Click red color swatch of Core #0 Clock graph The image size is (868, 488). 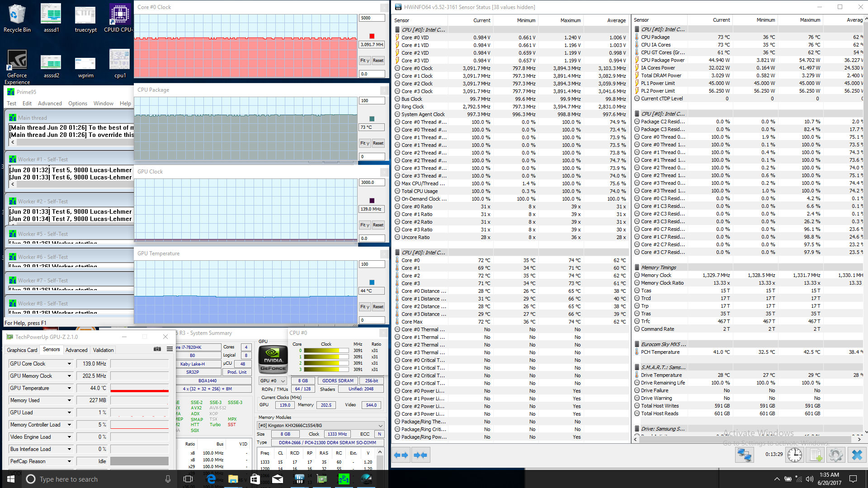[372, 36]
